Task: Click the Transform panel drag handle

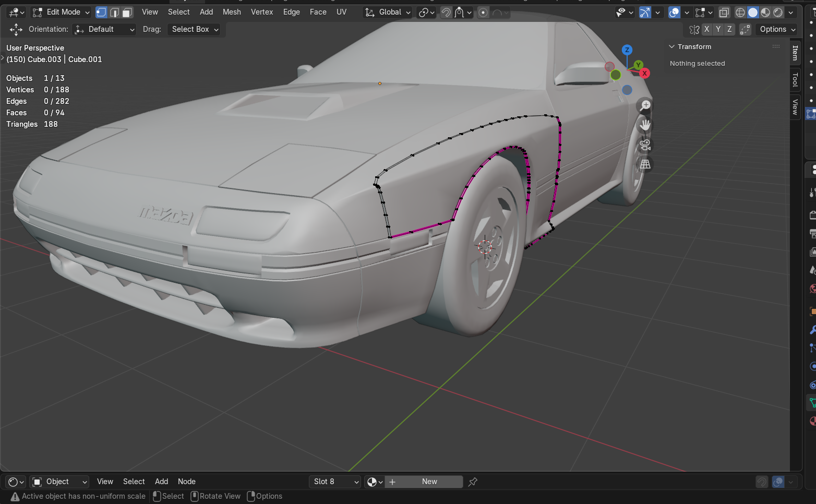Action: [776, 46]
